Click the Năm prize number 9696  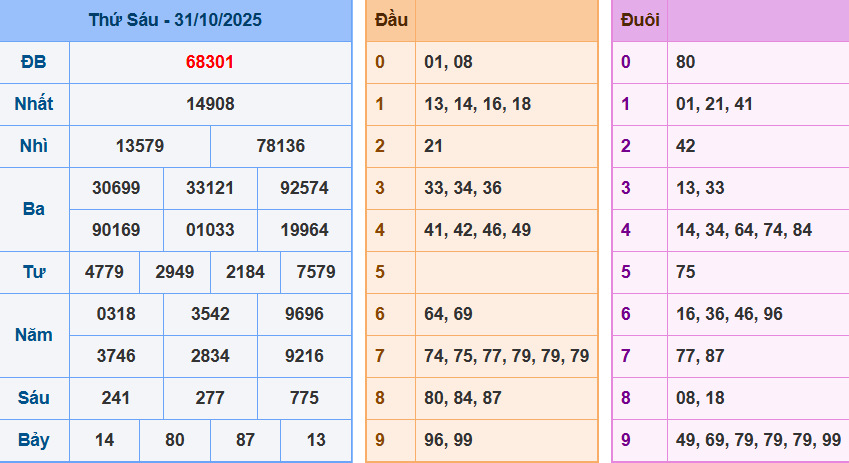click(x=304, y=314)
